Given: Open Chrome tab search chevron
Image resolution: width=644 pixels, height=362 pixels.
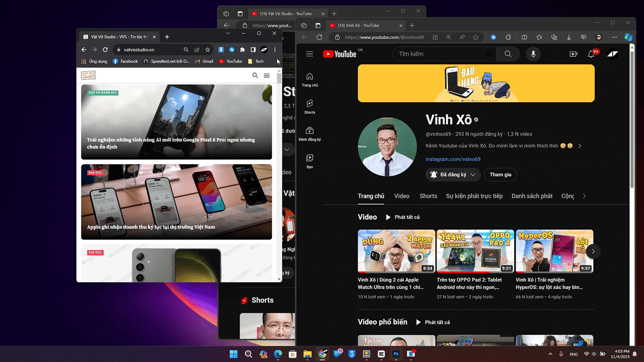Looking at the screenshot, I should 228,33.
